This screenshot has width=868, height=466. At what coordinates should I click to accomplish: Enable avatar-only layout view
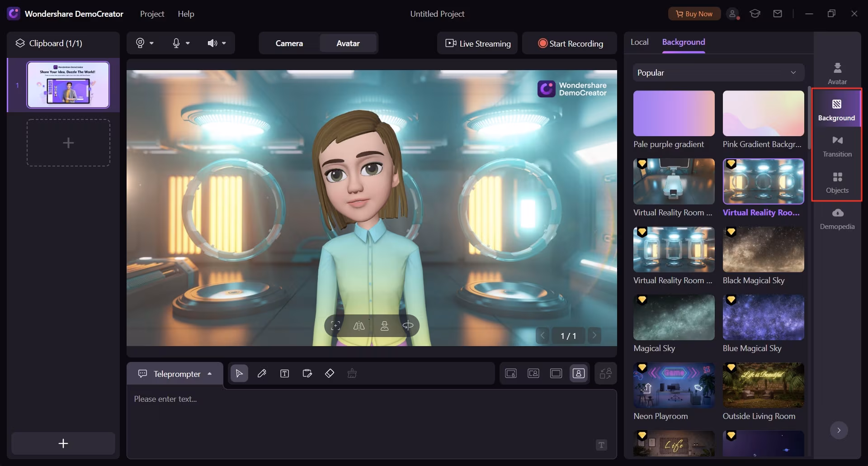tap(579, 374)
